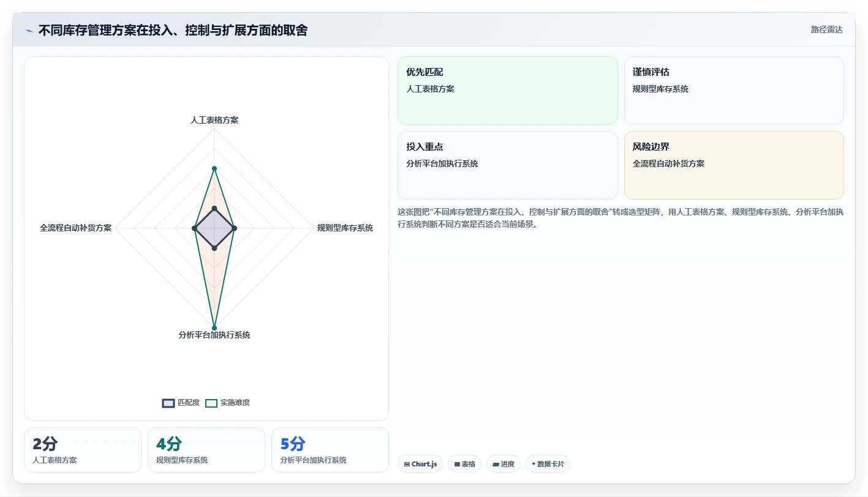Open the 优先匹配 card
The image size is (868, 497).
click(508, 91)
